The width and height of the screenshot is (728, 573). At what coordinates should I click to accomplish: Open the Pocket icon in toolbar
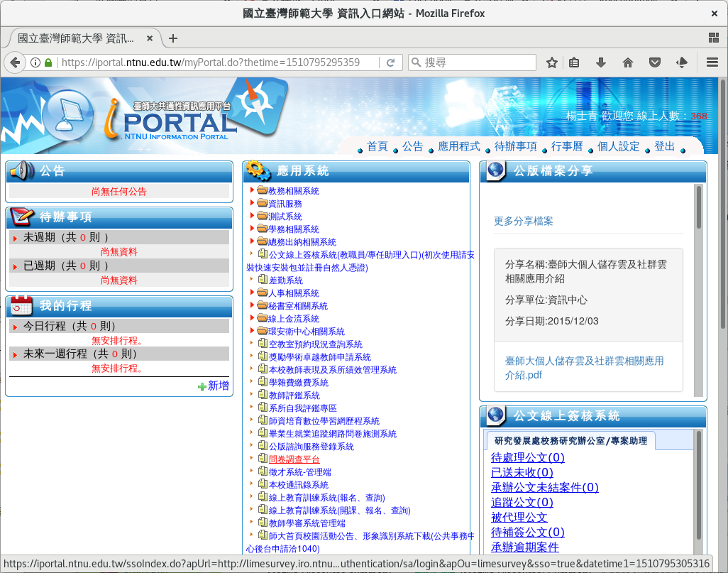tap(655, 62)
